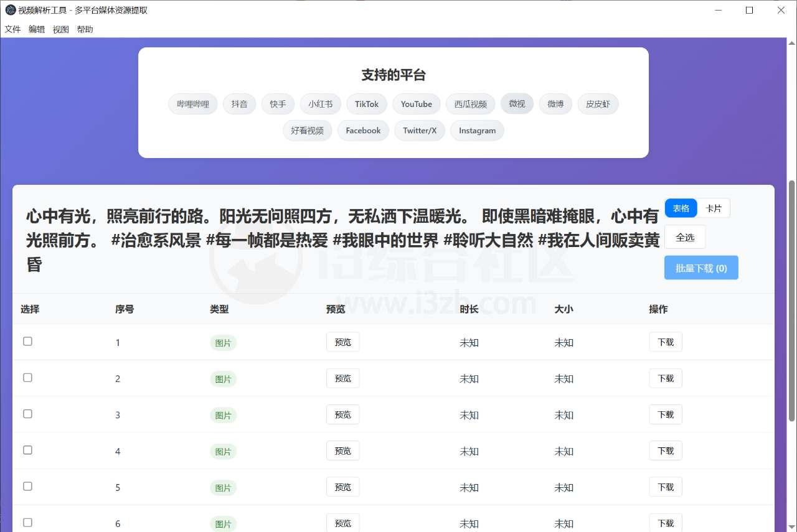Download item 4 via its 下载 button
Image resolution: width=797 pixels, height=532 pixels.
pos(665,450)
